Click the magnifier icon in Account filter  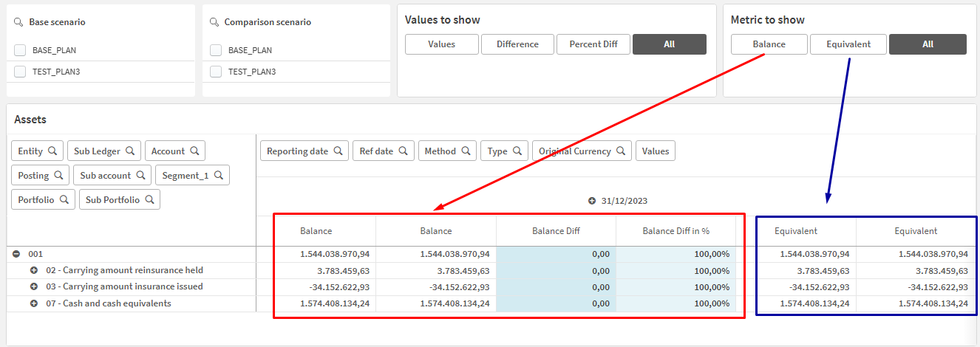pos(194,151)
